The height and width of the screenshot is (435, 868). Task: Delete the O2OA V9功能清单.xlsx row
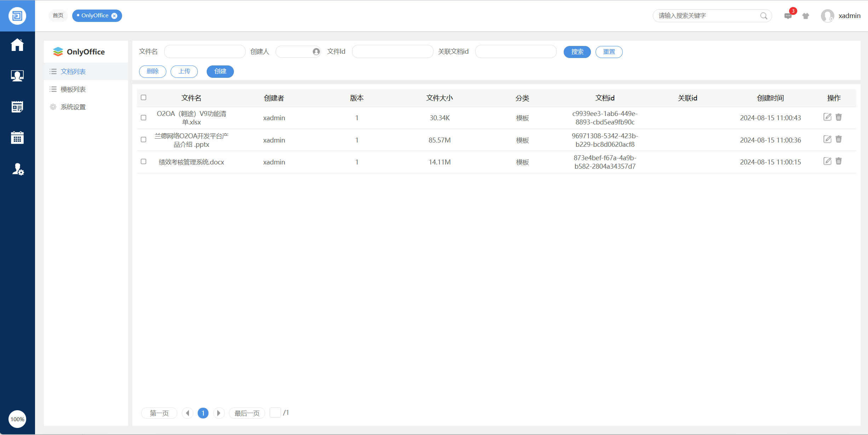coord(839,117)
